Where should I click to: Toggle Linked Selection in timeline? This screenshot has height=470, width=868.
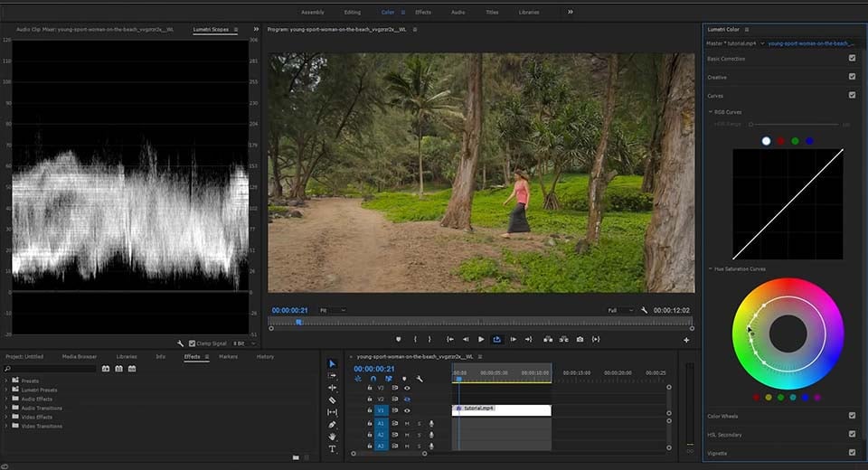tap(389, 379)
